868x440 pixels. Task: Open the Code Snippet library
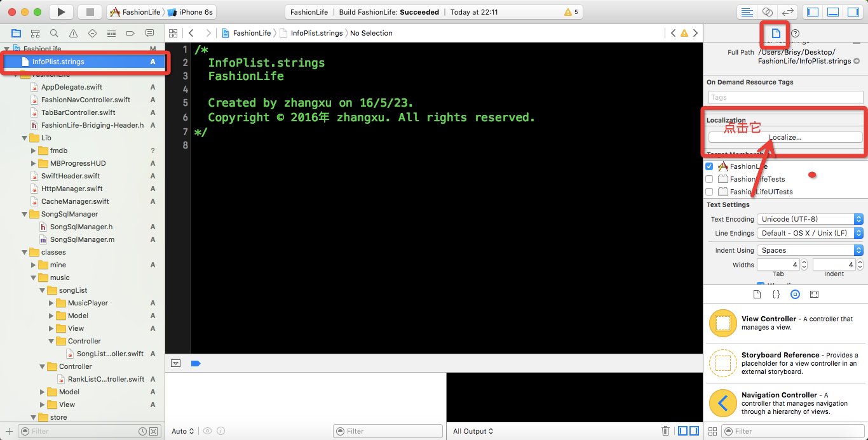[776, 295]
